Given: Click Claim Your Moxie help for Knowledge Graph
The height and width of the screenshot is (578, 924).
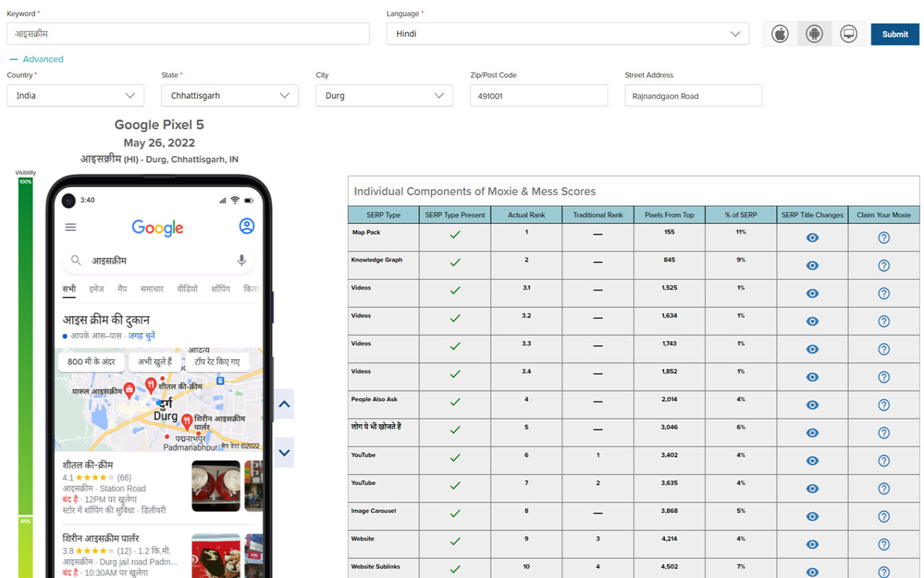Looking at the screenshot, I should click(884, 266).
